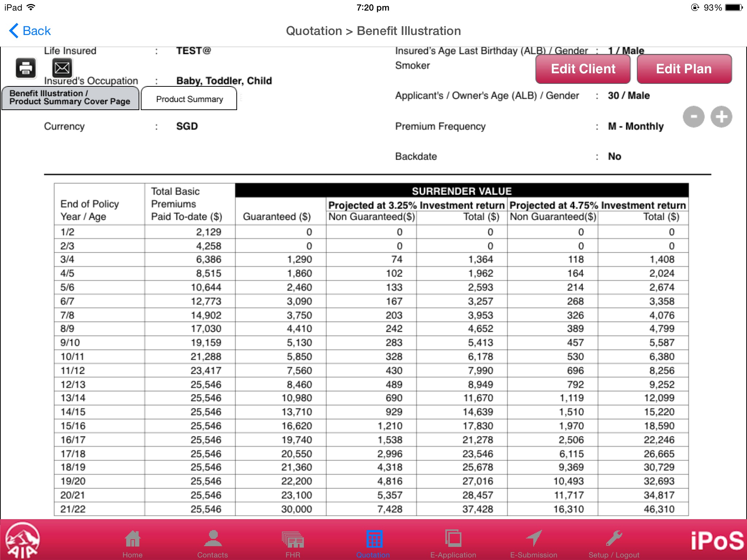
Task: Tap the SURRENDER VALUE table header
Action: point(461,191)
